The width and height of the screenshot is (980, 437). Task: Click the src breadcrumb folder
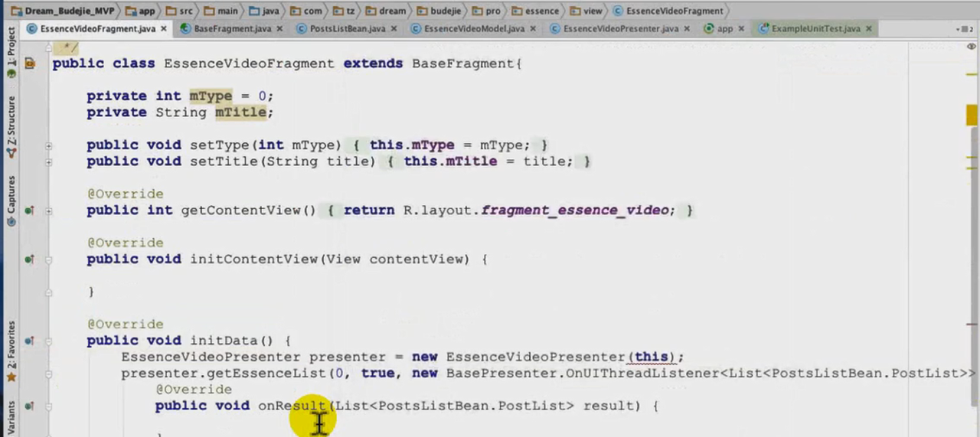coord(178,11)
